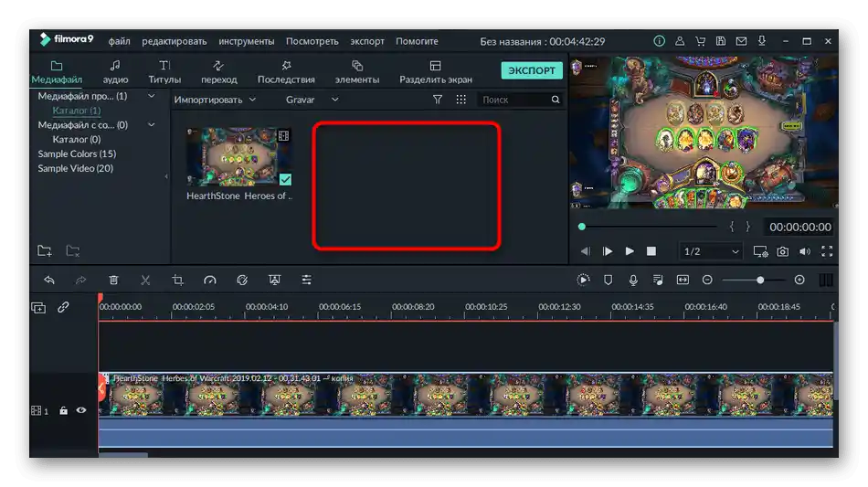Toggle the chain link icon beside timeline ruler
This screenshot has height=487, width=868.
coord(63,308)
